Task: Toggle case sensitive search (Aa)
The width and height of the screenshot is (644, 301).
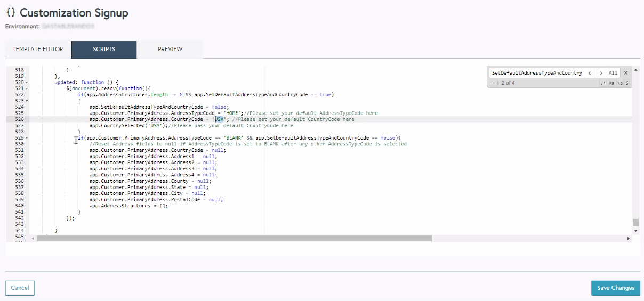Action: pos(611,83)
